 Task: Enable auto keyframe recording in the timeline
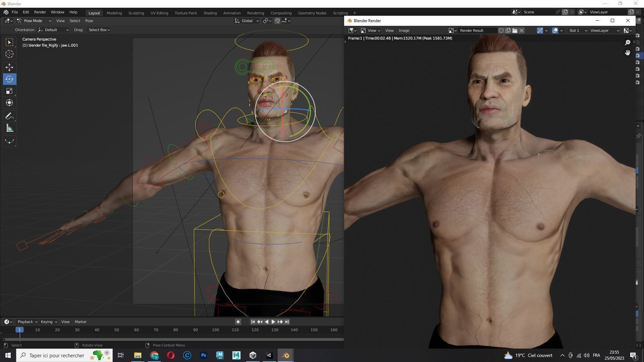[238, 321]
